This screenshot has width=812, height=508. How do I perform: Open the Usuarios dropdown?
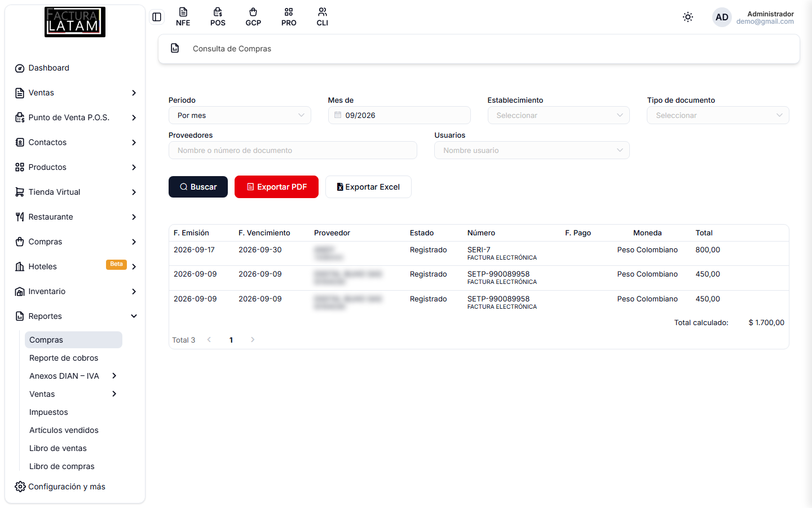[x=532, y=150]
